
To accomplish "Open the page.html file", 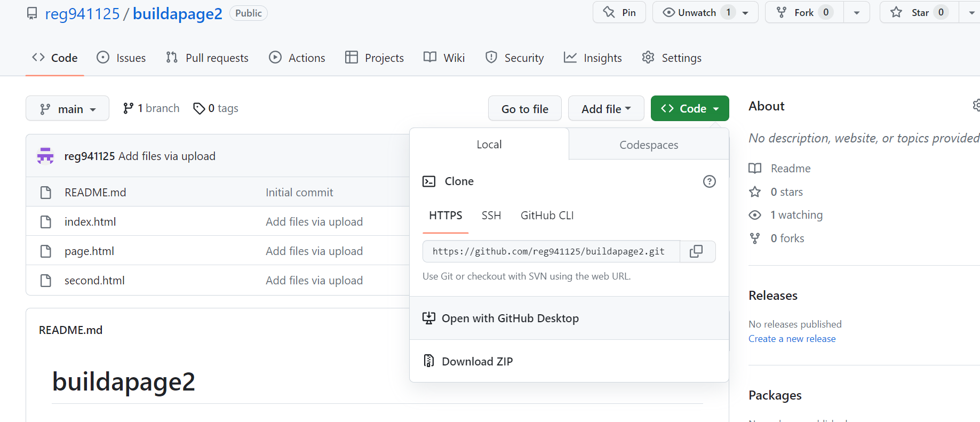I will click(89, 251).
